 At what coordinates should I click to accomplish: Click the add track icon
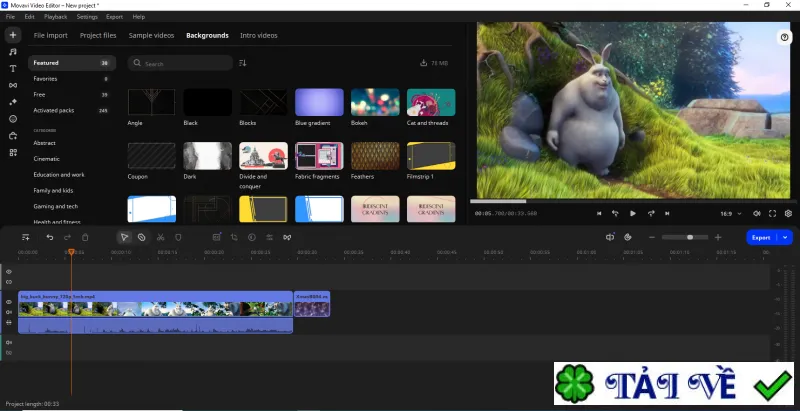26,238
